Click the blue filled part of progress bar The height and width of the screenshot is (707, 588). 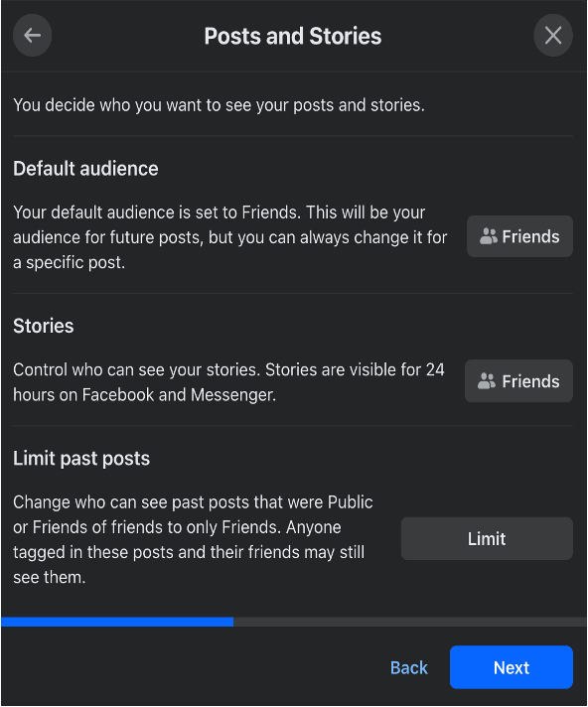[x=117, y=622]
